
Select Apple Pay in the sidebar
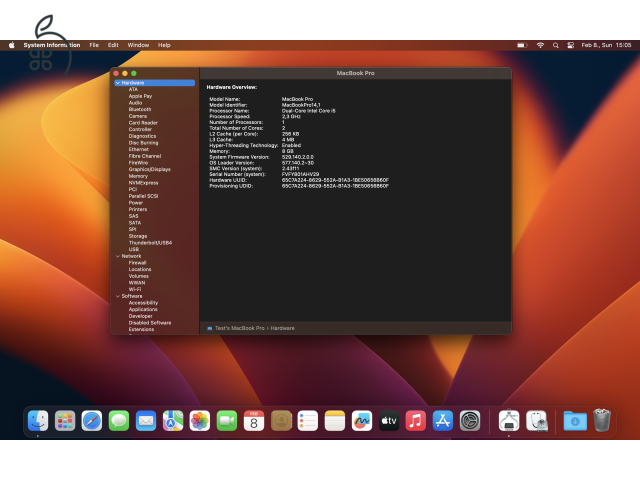point(140,96)
